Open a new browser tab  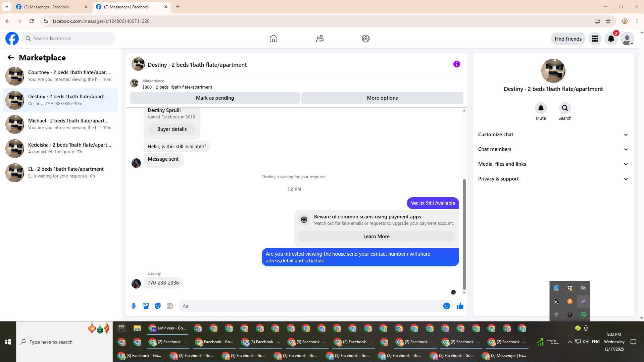178,7
